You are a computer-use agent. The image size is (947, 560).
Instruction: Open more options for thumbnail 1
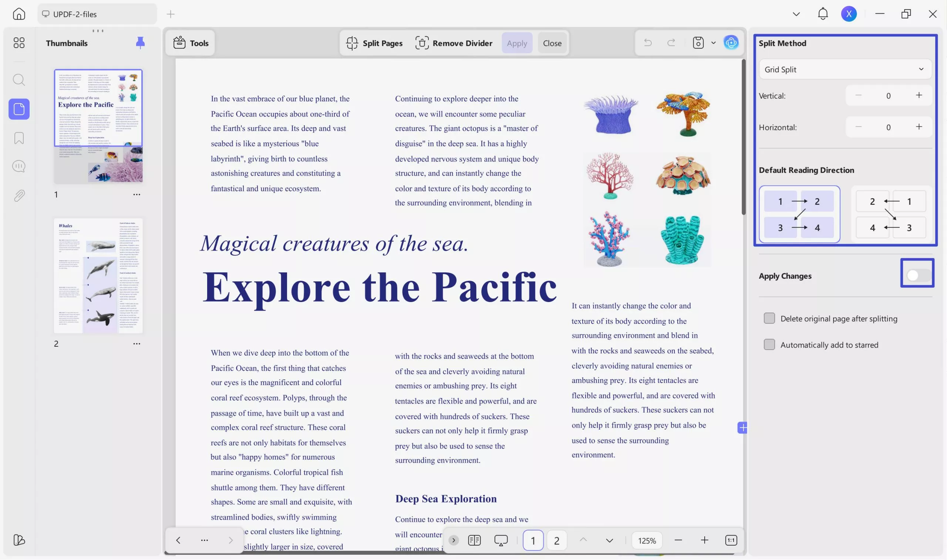[x=137, y=195]
